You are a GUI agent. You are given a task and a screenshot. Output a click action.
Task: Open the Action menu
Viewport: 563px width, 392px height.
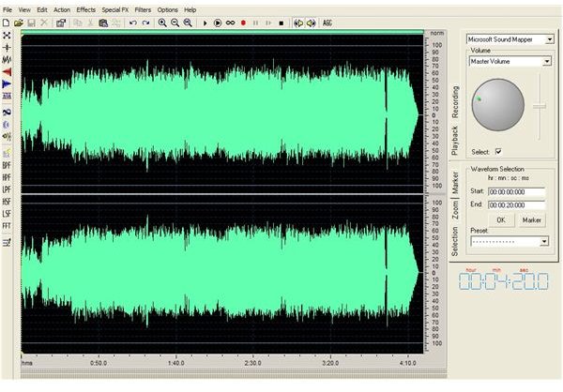(62, 9)
